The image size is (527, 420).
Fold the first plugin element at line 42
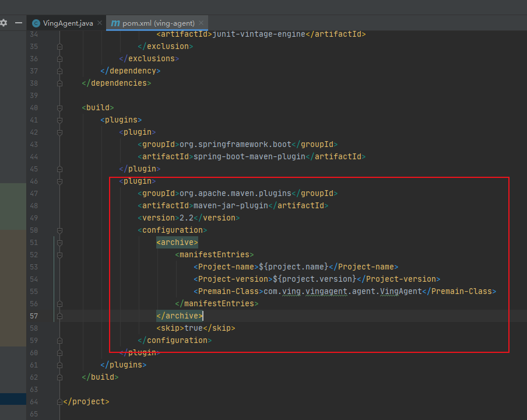tap(59, 132)
